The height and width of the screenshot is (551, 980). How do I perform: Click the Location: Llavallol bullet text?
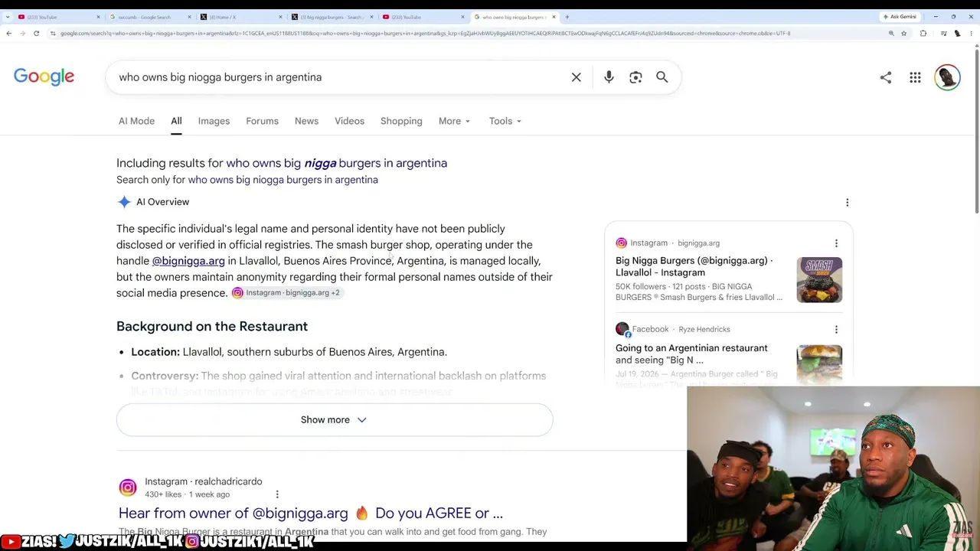(x=289, y=352)
